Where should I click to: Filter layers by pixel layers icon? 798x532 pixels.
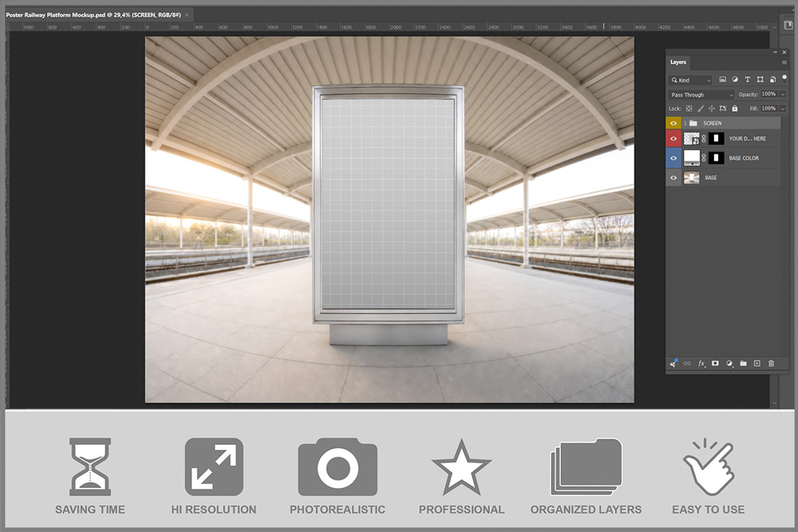click(x=723, y=80)
